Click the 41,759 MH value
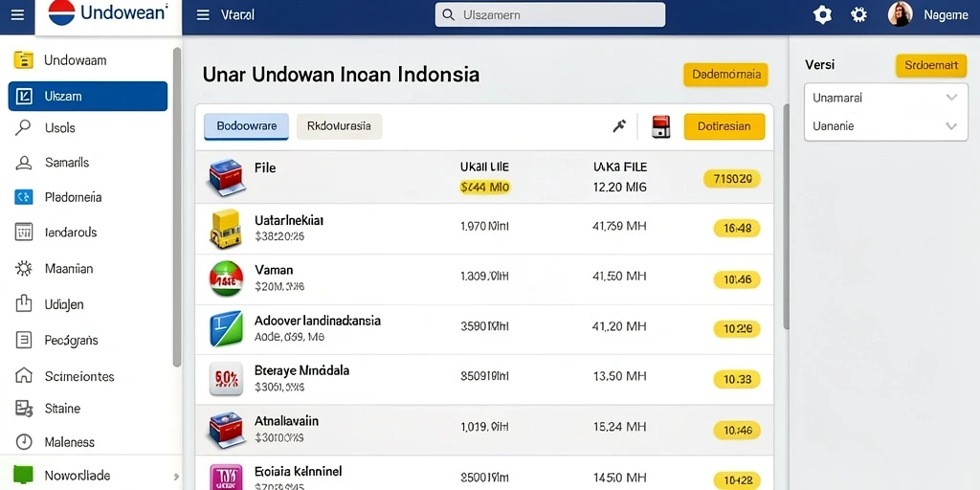Viewport: 980px width, 490px height. click(619, 226)
